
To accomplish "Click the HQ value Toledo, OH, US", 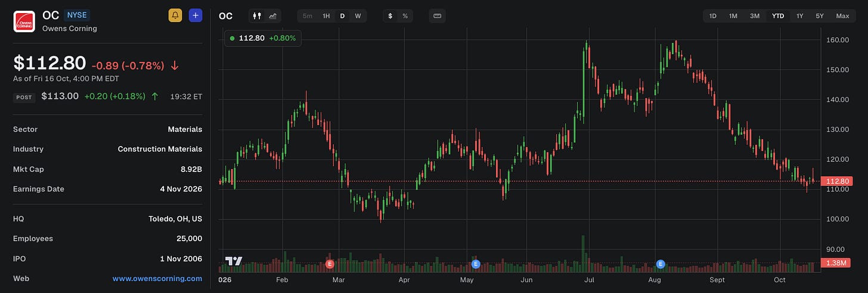I will pyautogui.click(x=175, y=219).
